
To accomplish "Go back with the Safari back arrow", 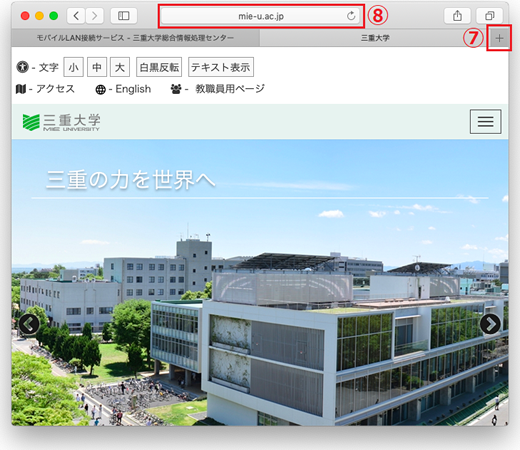I will pyautogui.click(x=76, y=16).
